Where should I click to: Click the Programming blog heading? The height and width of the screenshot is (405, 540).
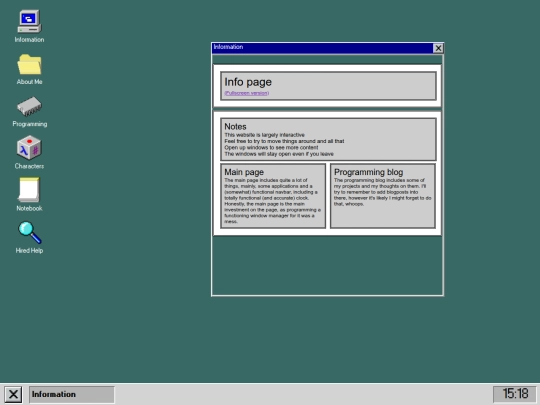click(x=368, y=172)
